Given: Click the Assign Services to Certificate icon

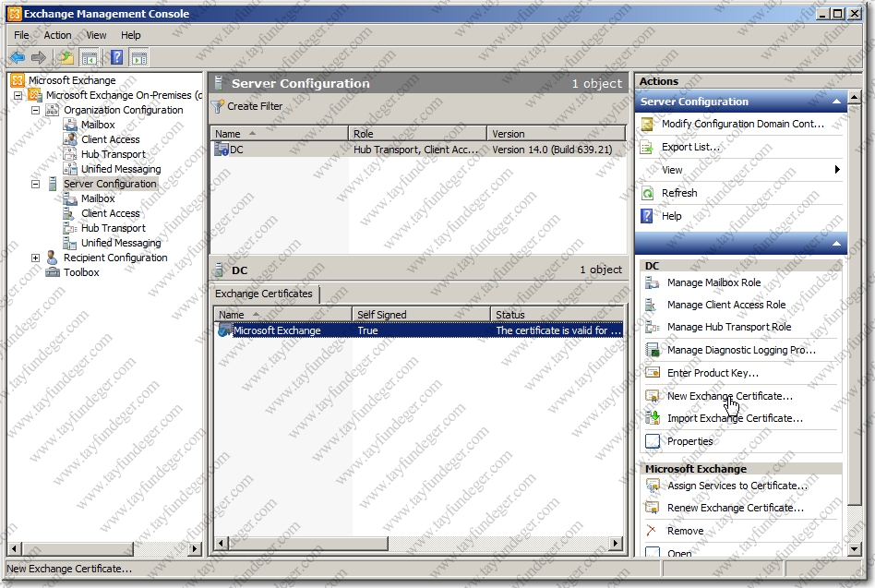Looking at the screenshot, I should tap(653, 486).
